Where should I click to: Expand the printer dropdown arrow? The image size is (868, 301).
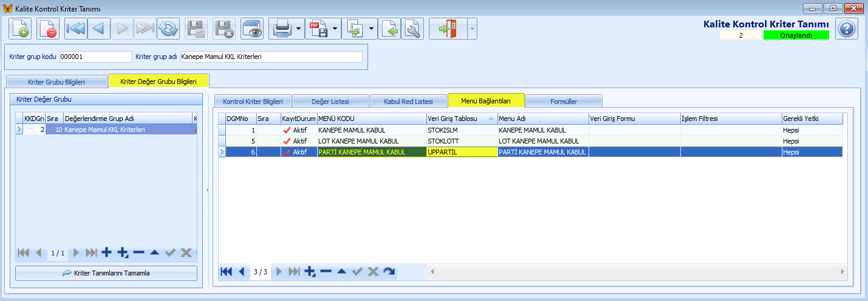pyautogui.click(x=298, y=29)
